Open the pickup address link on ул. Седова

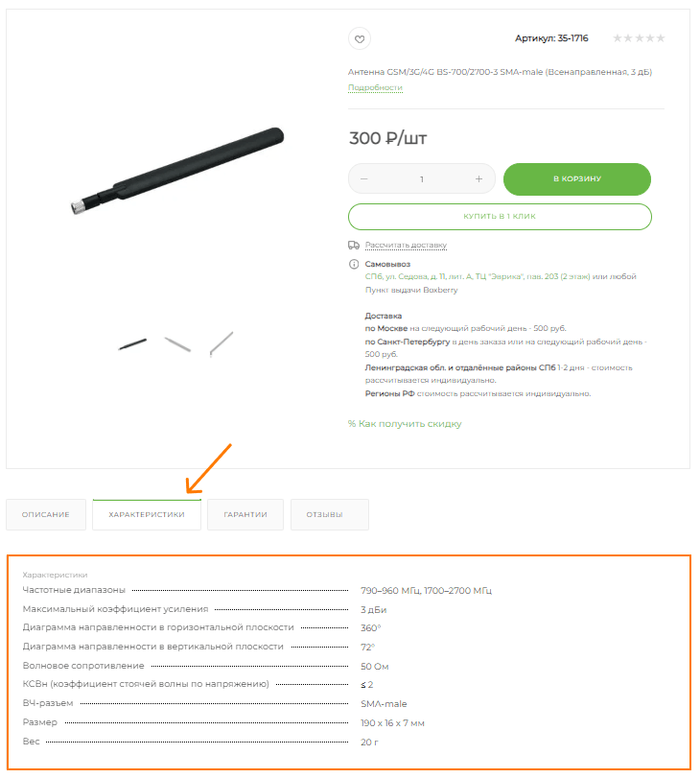478,276
